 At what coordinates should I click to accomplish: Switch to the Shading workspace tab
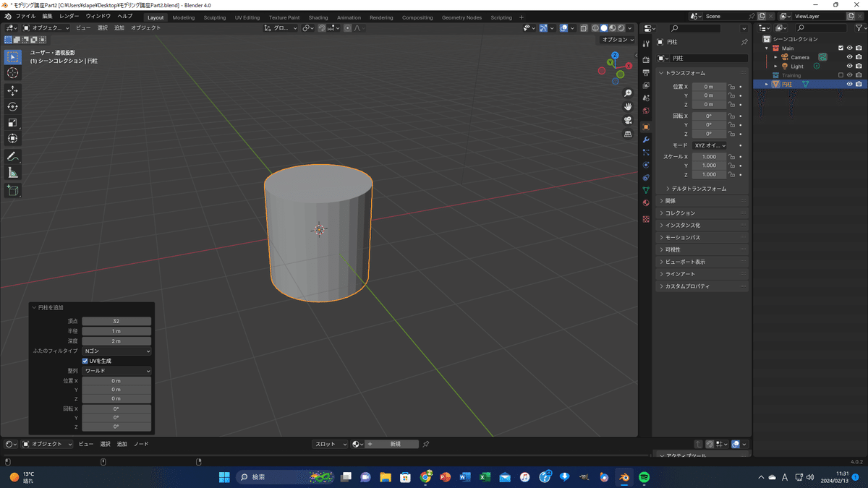click(318, 17)
